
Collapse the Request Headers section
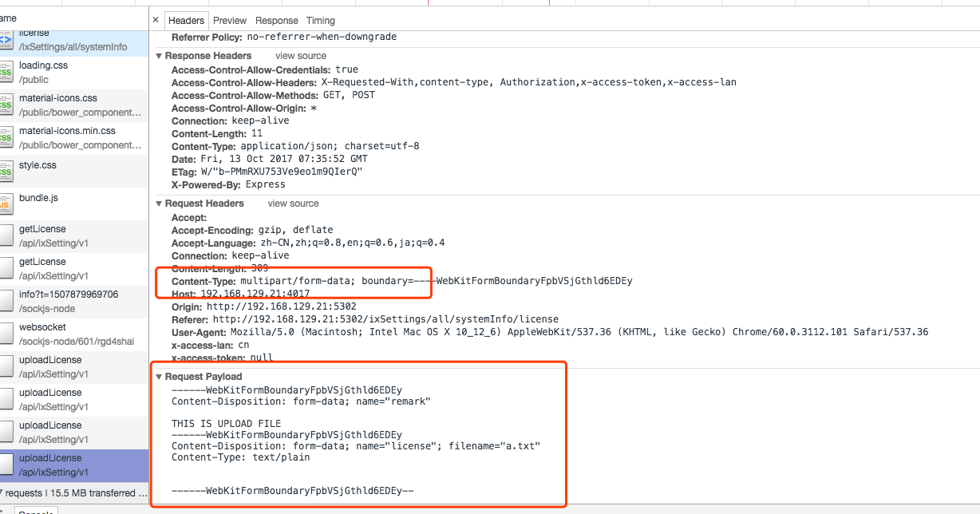[x=159, y=203]
